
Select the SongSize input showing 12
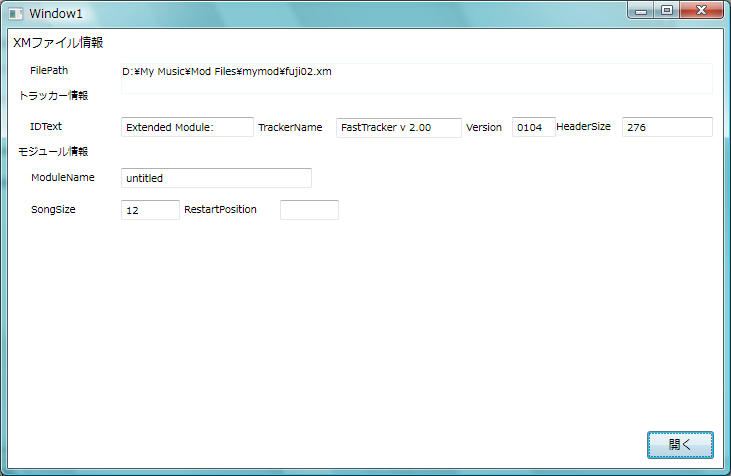click(150, 210)
